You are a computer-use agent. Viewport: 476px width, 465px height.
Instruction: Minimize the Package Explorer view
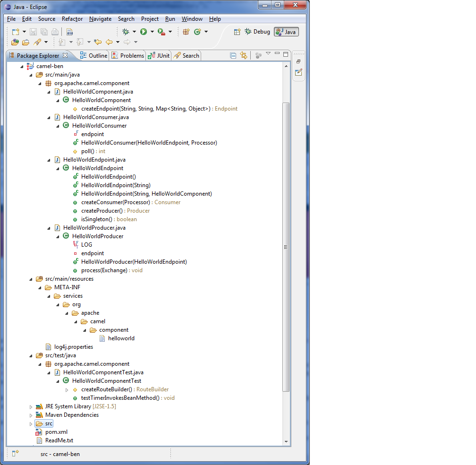[277, 53]
